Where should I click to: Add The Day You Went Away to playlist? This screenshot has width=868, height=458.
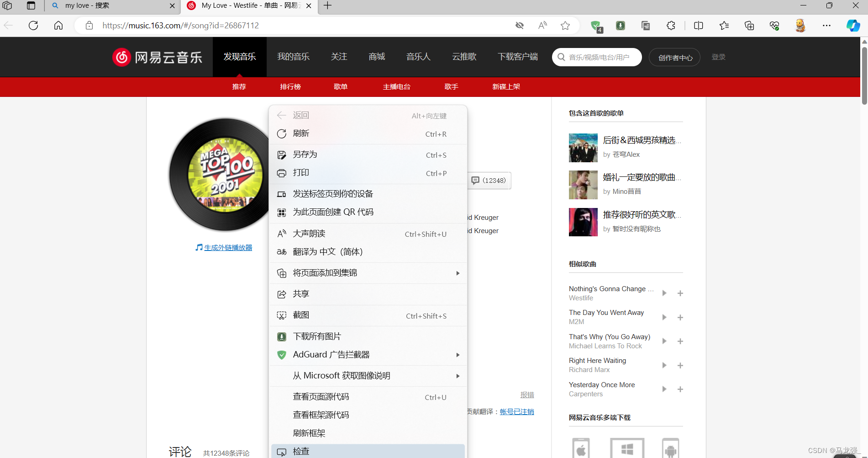click(x=680, y=317)
